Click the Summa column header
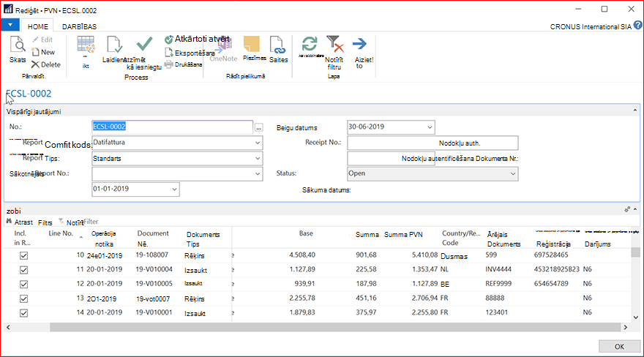Viewport: 644px width, 357px height. (367, 234)
